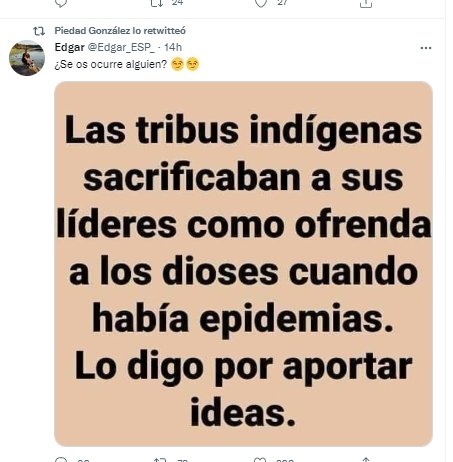Reply to Edgar's tweet via comment icon
Image resolution: width=453 pixels, height=462 pixels.
click(x=61, y=459)
